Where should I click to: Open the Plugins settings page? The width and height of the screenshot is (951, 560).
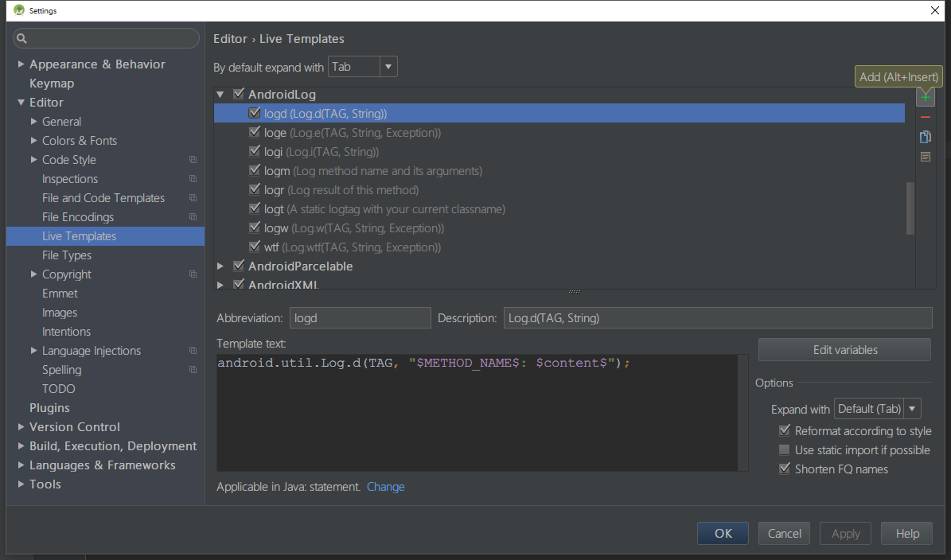coord(49,408)
